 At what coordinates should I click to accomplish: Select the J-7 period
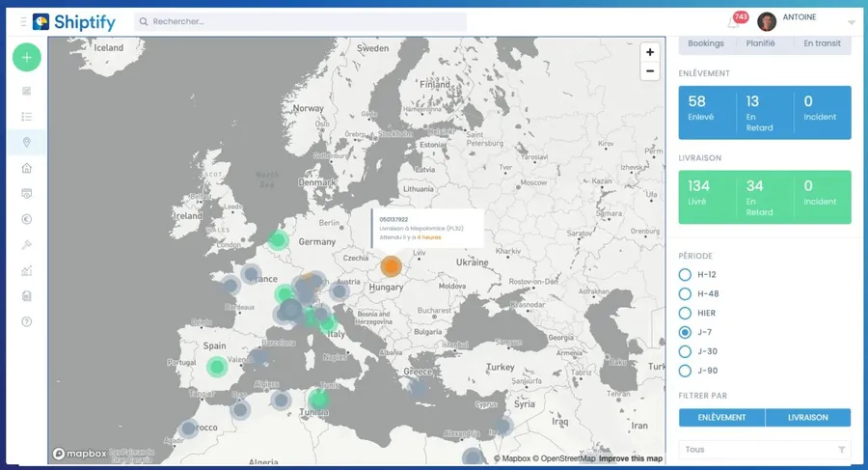(x=685, y=332)
